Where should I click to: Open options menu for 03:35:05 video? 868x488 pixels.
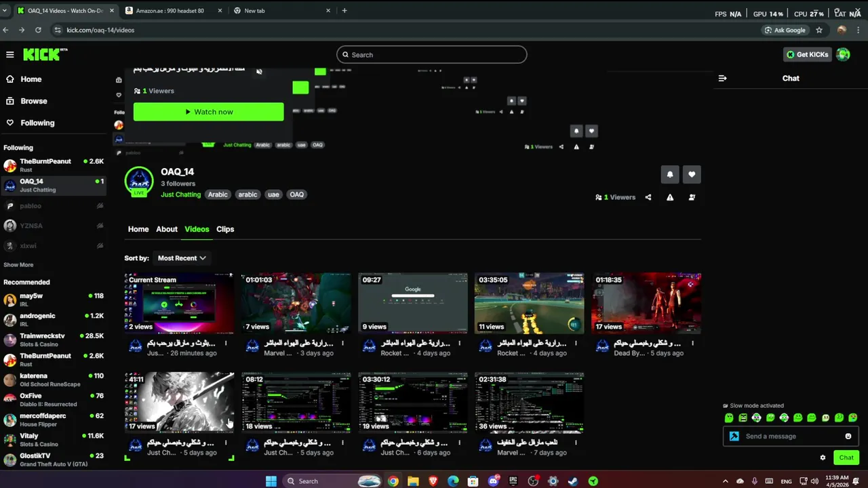[576, 344]
